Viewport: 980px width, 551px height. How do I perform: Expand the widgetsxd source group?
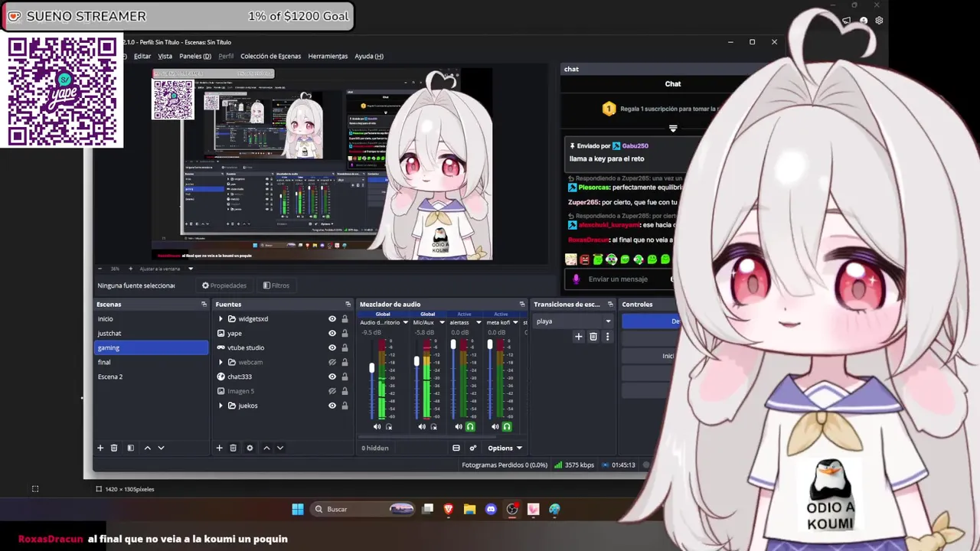[220, 319]
